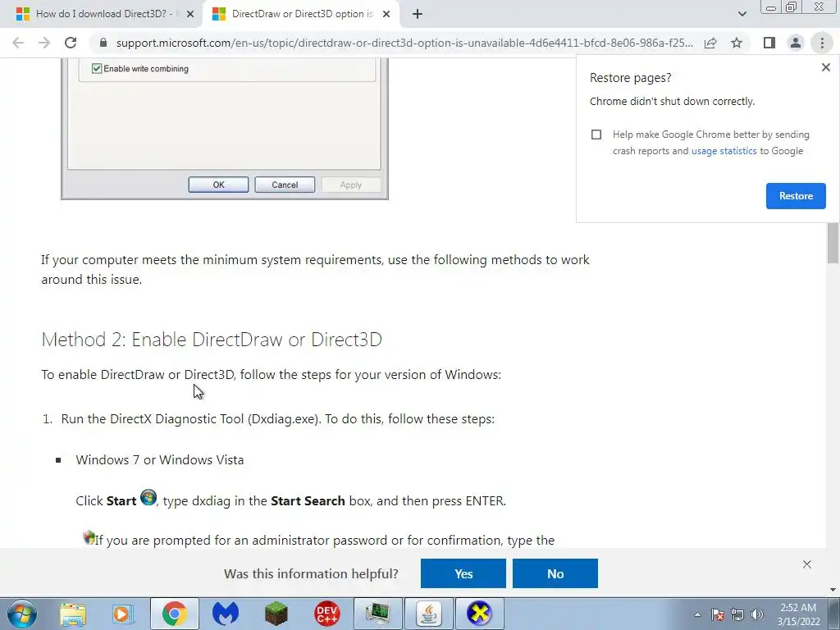840x630 pixels.
Task: Click the Start orb image in instructions
Action: (148, 498)
